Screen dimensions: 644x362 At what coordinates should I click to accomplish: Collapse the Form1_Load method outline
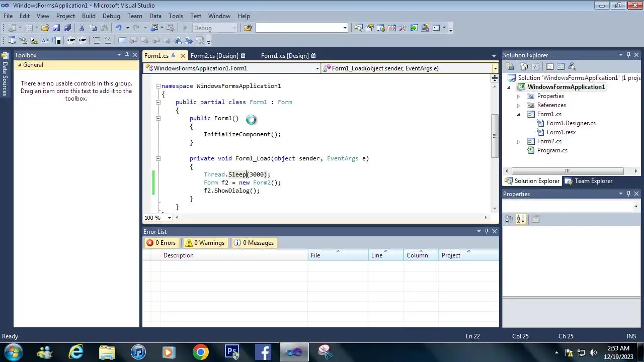click(x=158, y=158)
